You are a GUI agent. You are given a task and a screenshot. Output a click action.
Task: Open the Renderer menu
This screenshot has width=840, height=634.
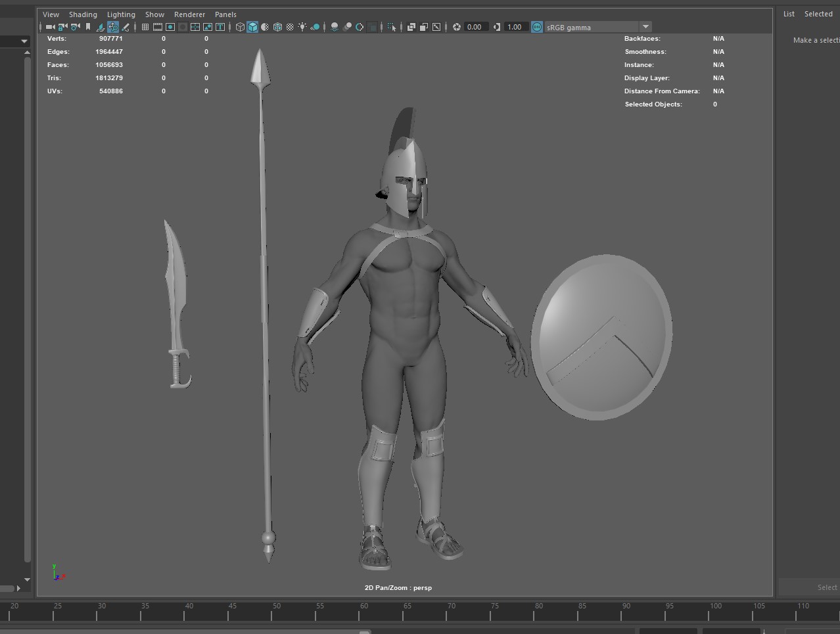189,14
